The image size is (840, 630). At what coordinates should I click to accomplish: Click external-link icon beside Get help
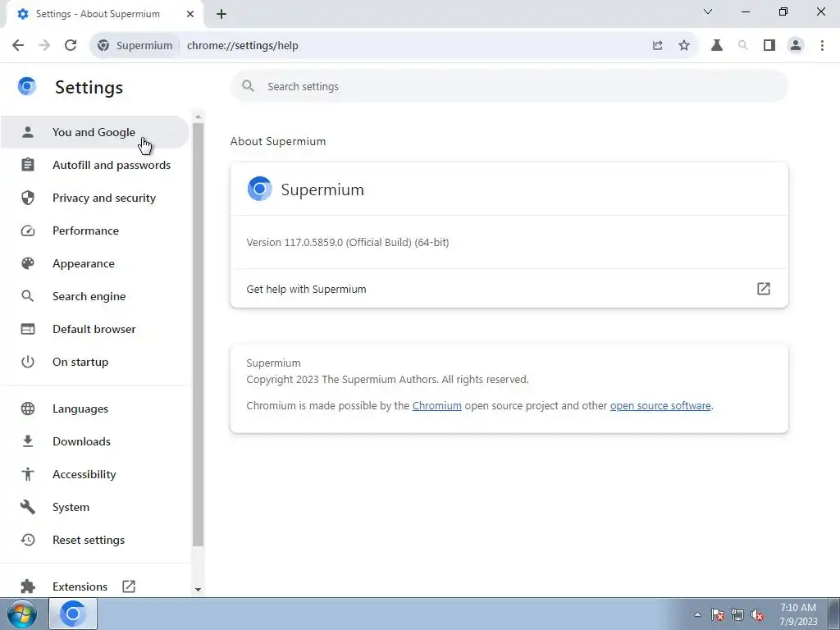[764, 289]
